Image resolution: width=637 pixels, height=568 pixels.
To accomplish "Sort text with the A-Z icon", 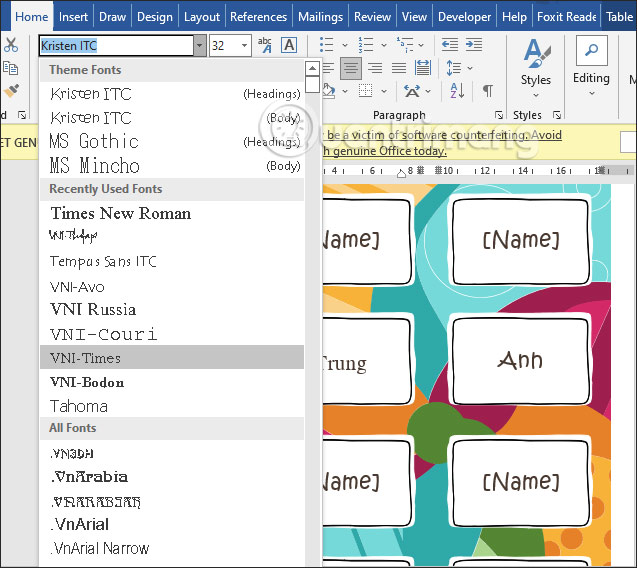I will click(x=457, y=91).
